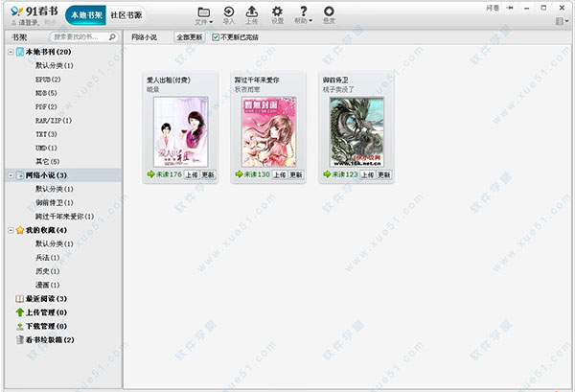Click the 悬赏 circle icon
This screenshot has height=392, width=575.
click(x=329, y=11)
